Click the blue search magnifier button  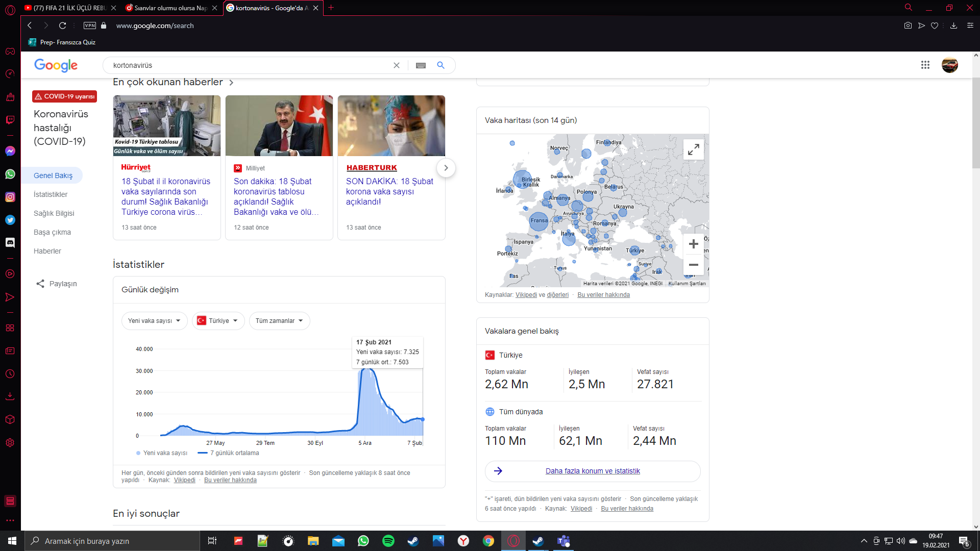point(441,65)
